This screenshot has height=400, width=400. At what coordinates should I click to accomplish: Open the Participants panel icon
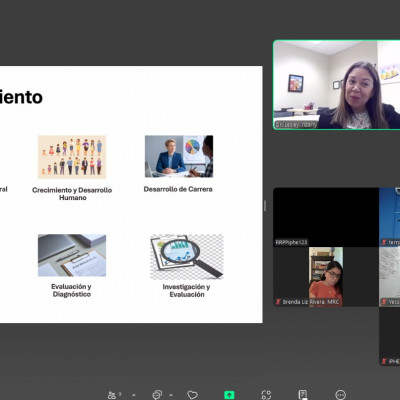click(x=112, y=395)
